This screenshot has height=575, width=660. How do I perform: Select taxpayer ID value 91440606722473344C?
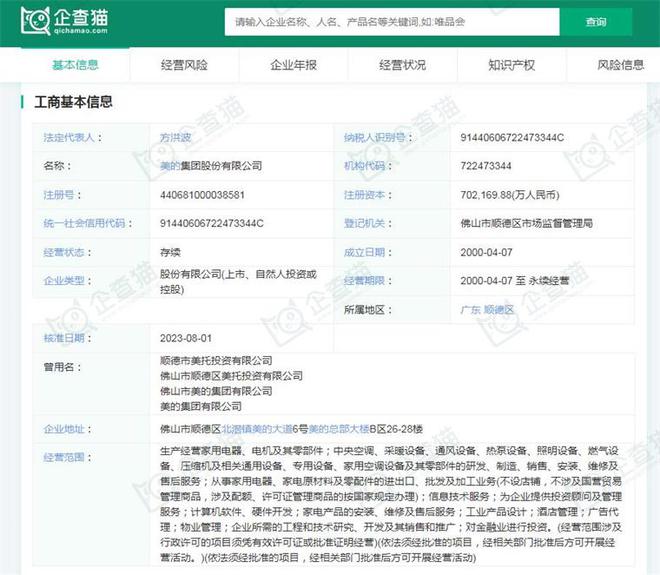512,138
